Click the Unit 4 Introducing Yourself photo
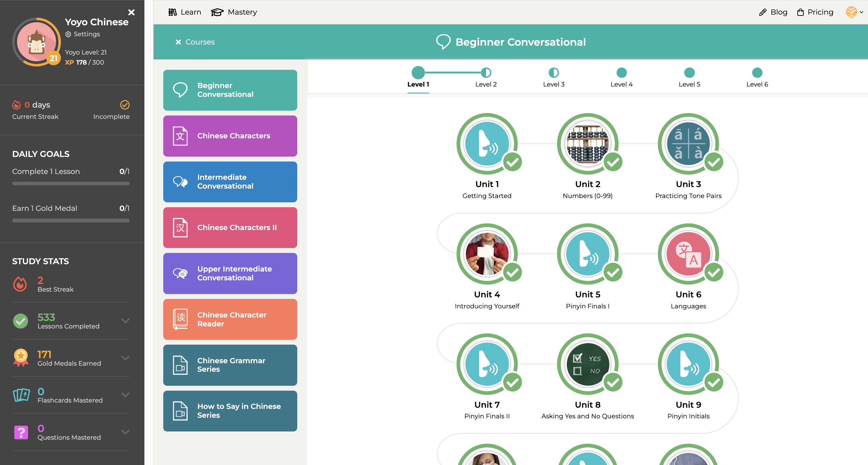This screenshot has width=868, height=465. point(487,254)
